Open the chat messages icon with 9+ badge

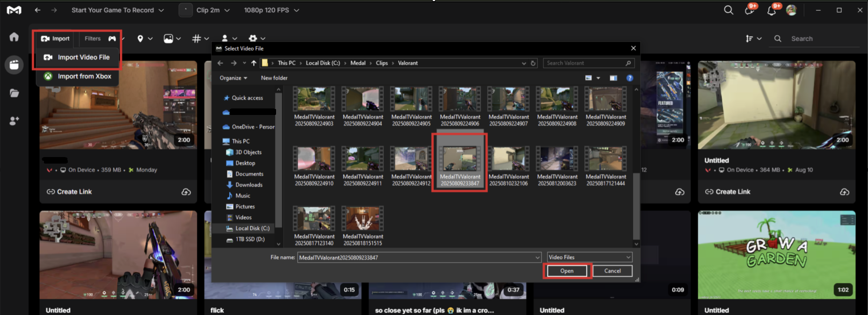click(x=750, y=10)
